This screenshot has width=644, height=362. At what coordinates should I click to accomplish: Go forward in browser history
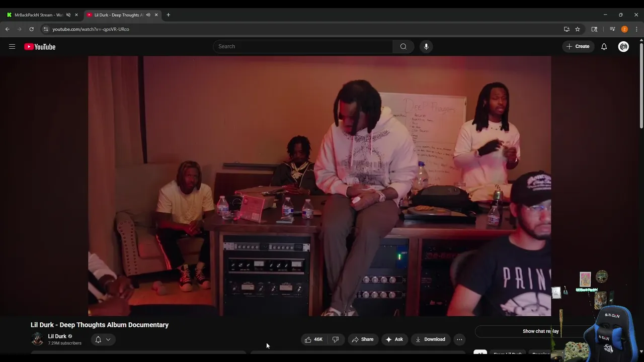coord(20,29)
